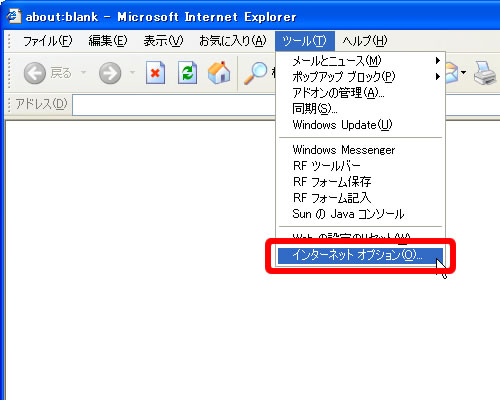The width and height of the screenshot is (500, 400).
Task: Click inside the アドレス(D) address field
Action: (x=175, y=105)
